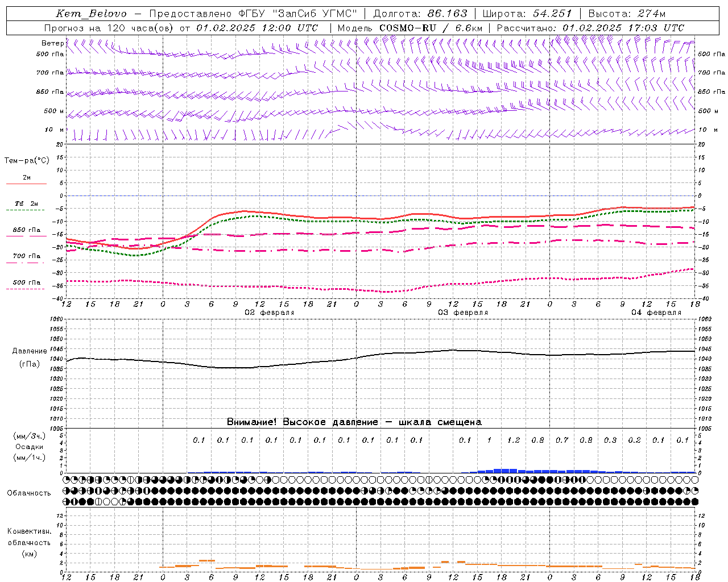Select the '(гПа)' pressure unit label
The width and height of the screenshot is (728, 582).
point(30,364)
